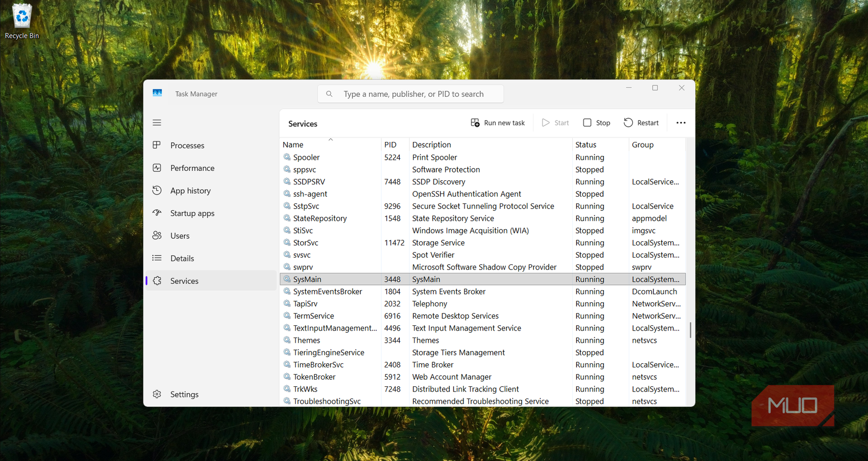Open the App history page
Image resolution: width=868 pixels, height=461 pixels.
tap(211, 190)
